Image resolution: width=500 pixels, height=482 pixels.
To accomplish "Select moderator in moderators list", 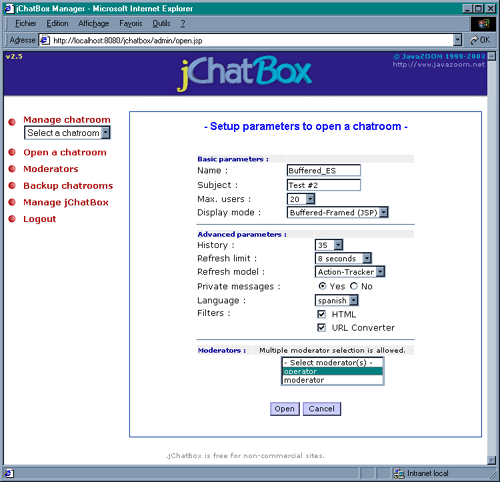I will [x=333, y=380].
